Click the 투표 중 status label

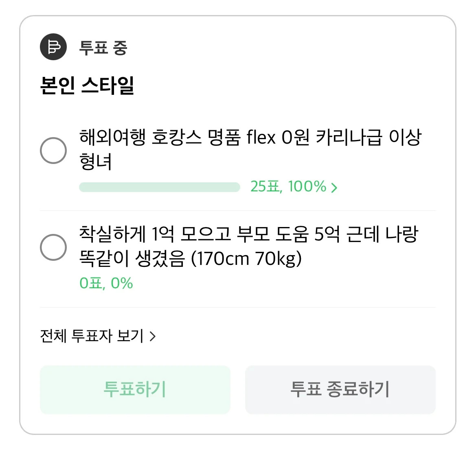pos(103,48)
